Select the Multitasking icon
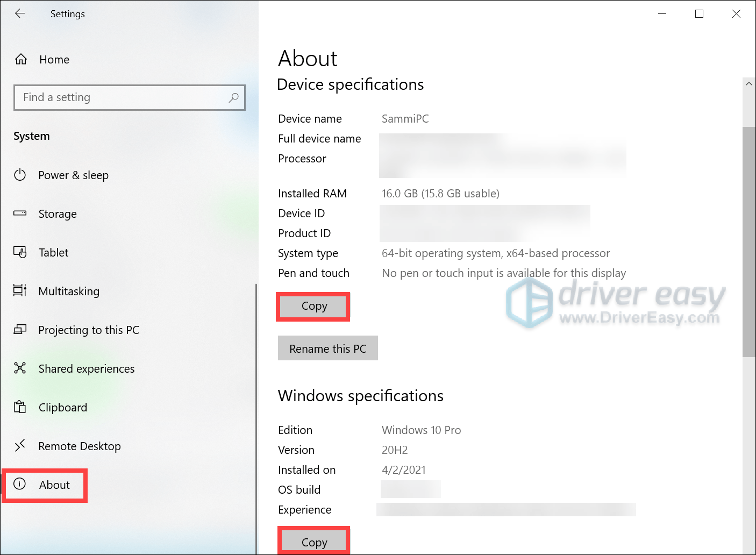The height and width of the screenshot is (555, 756). [20, 291]
